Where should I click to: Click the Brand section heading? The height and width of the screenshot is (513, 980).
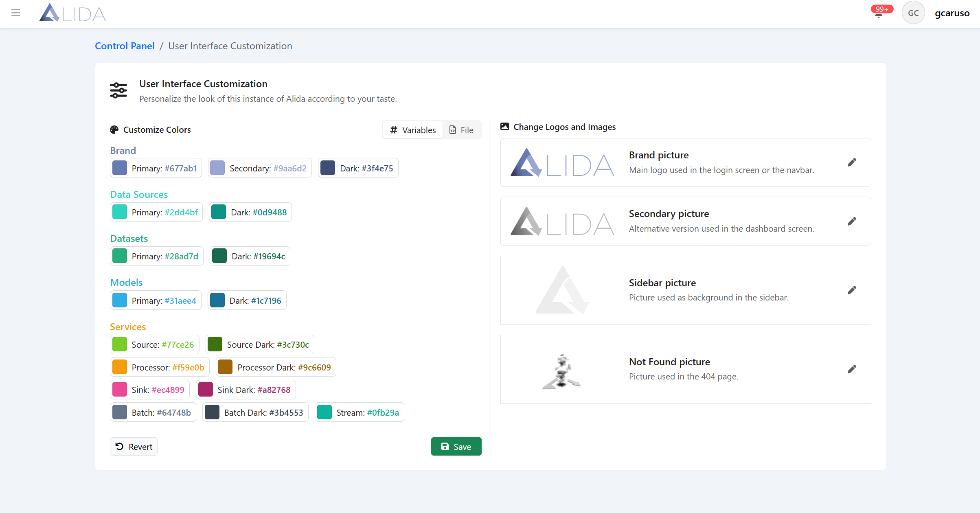123,150
